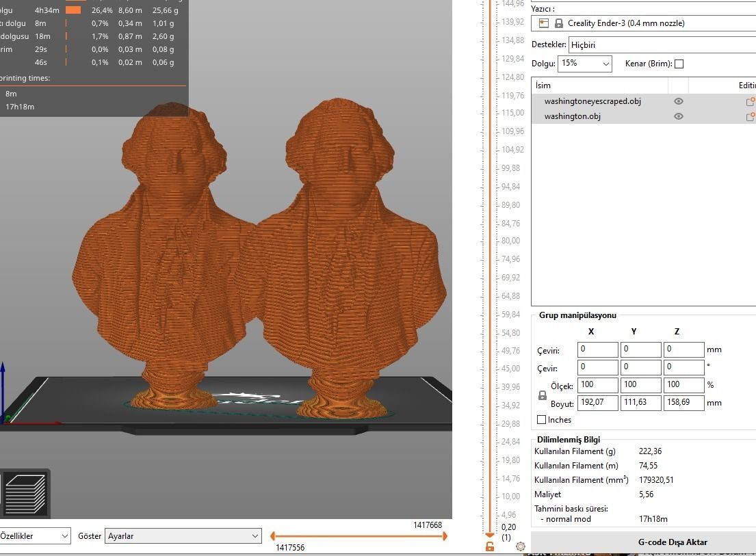Click the Kullanılan Filament (m) value 74,55
Image resolution: width=756 pixels, height=556 pixels.
click(x=648, y=466)
